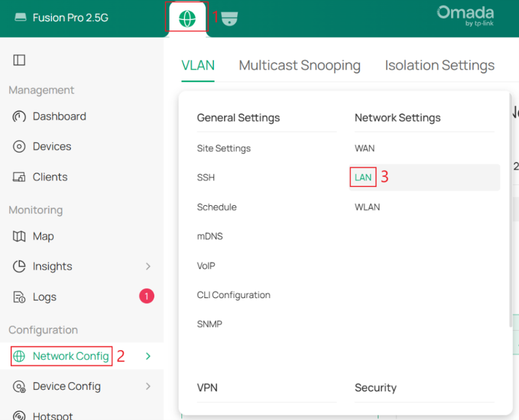Expand the Network Config submenu chevron
Screen dimensions: 519x420
click(x=148, y=356)
